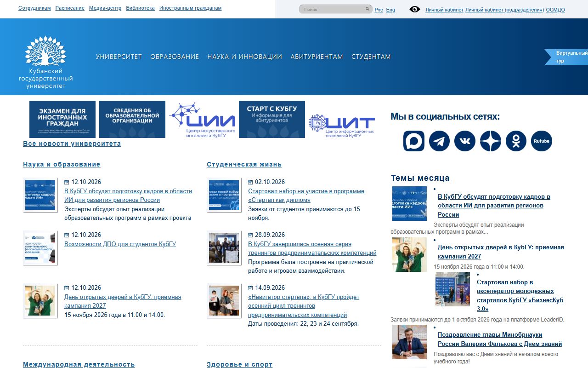Viewport: 588px width, 368px height.
Task: Open the 'Экзамен для иностранных граждан' banner
Action: [x=62, y=120]
